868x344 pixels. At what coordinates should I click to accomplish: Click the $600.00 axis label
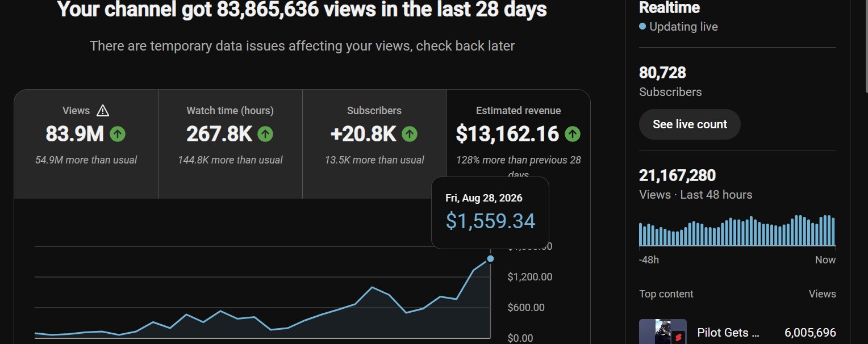point(526,308)
